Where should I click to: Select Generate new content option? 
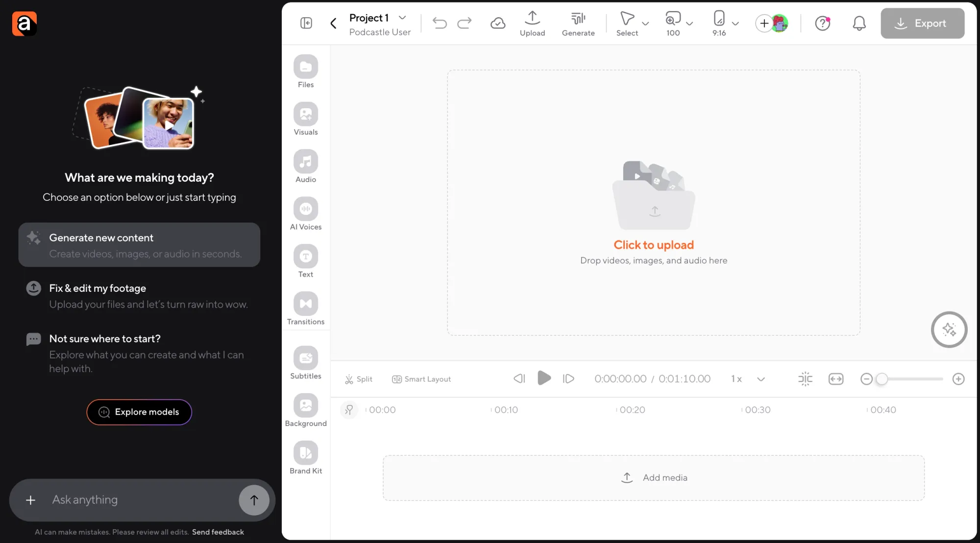pos(139,245)
